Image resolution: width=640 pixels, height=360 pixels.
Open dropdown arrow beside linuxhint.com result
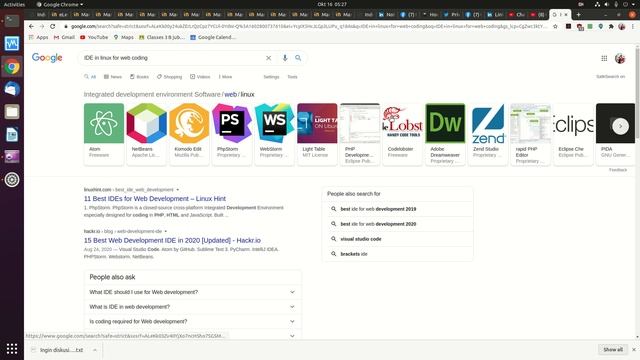177,190
